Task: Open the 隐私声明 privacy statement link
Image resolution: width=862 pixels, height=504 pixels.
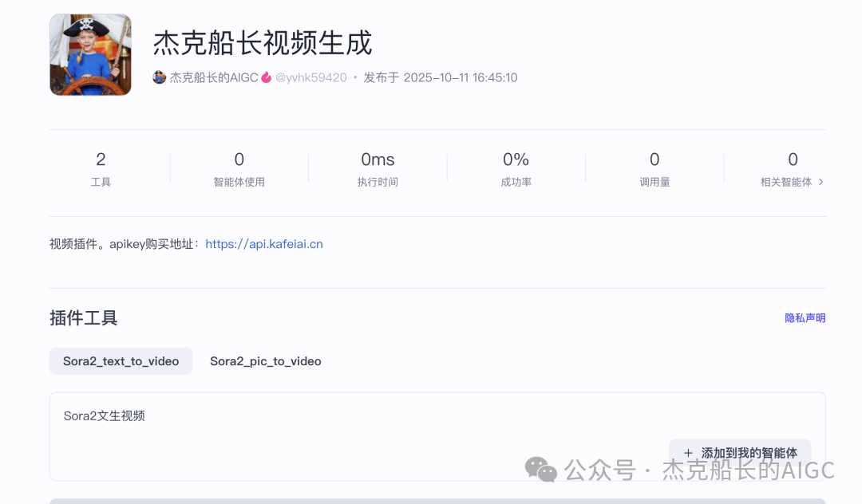Action: click(x=805, y=318)
